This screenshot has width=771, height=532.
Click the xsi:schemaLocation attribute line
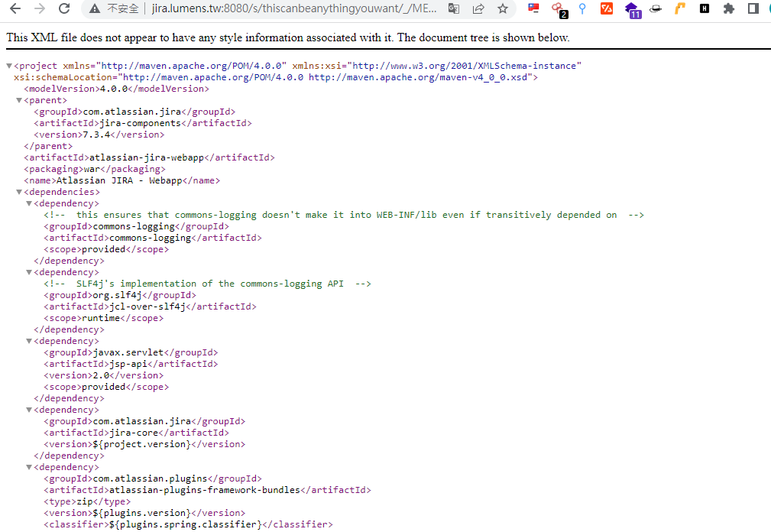click(x=276, y=77)
